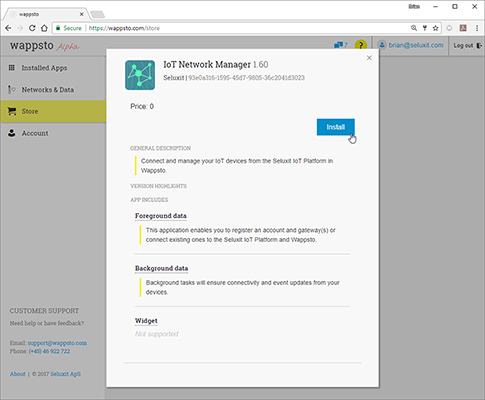Open the Chrome three-dot menu
This screenshot has height=400, width=485.
[x=477, y=28]
